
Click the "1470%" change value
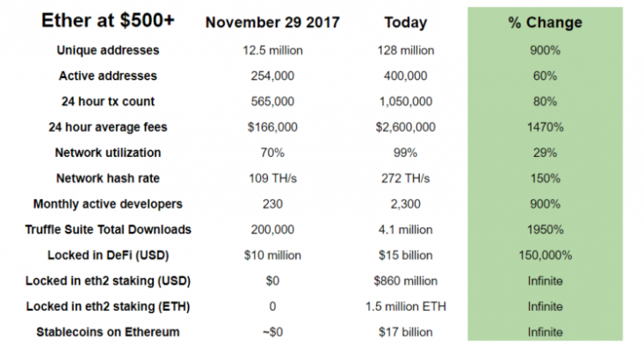[546, 127]
